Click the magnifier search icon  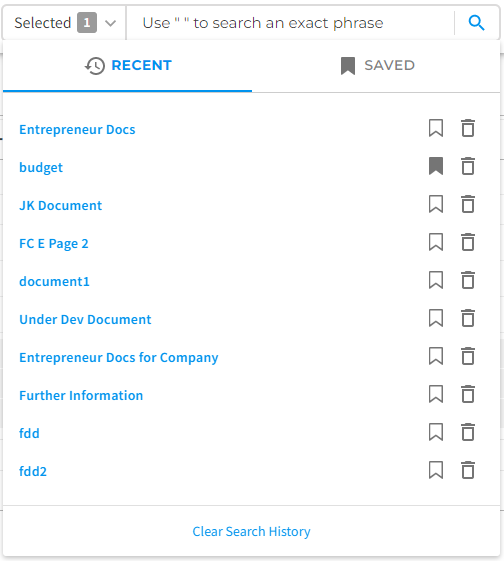476,23
